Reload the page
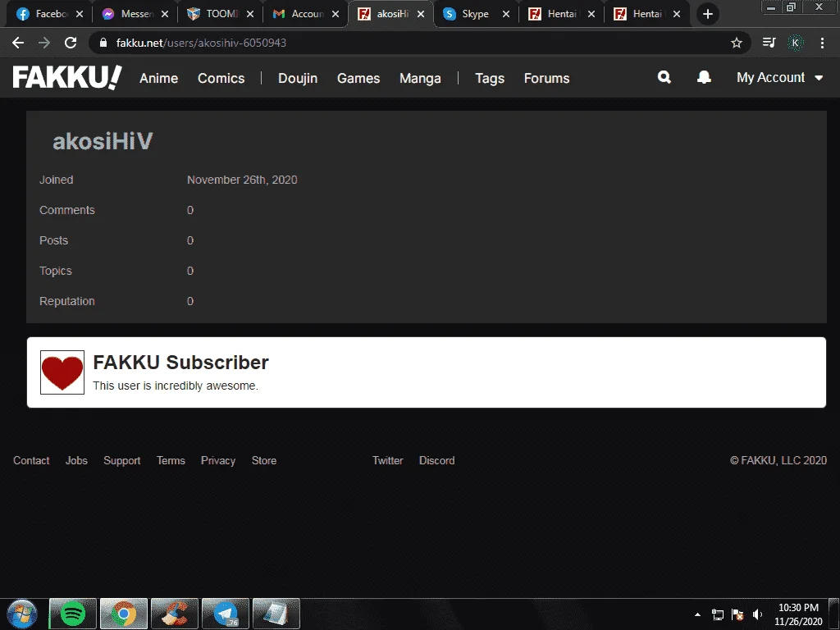The width and height of the screenshot is (840, 630). point(71,43)
